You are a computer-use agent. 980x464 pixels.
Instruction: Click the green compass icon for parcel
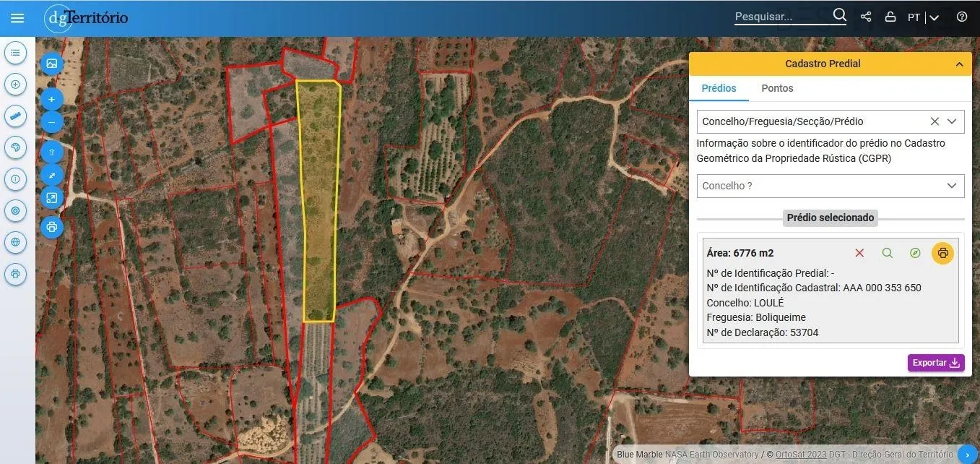point(915,253)
